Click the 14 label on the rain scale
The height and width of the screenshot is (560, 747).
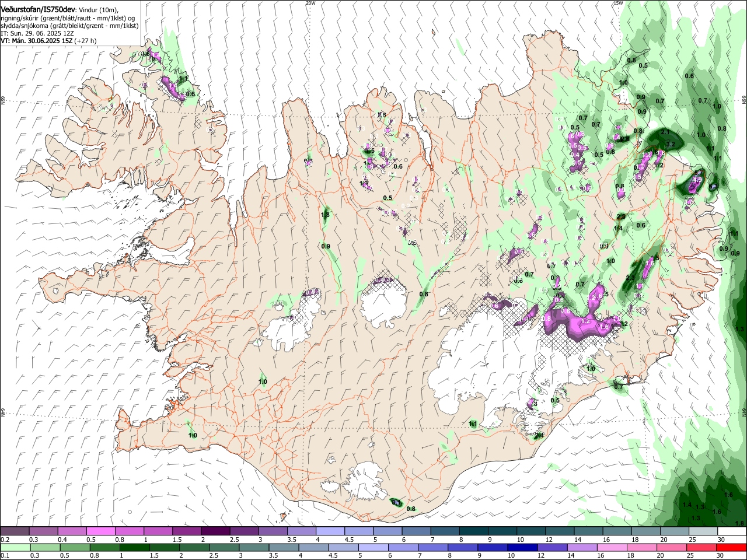572,556
